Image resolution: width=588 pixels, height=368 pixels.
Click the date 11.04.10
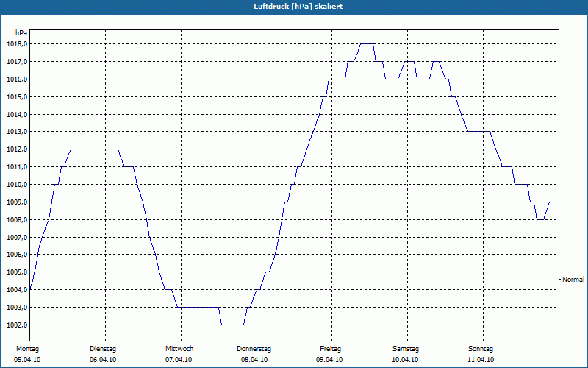point(481,360)
